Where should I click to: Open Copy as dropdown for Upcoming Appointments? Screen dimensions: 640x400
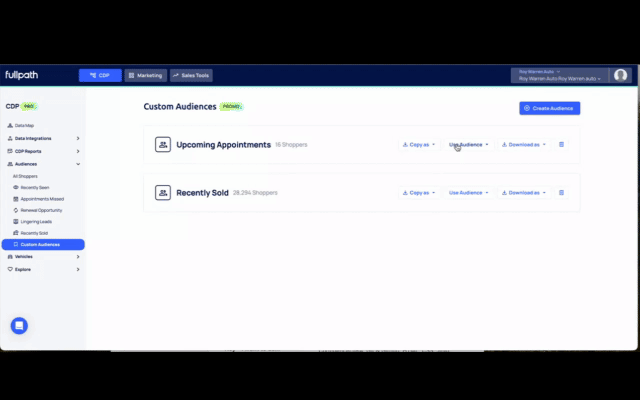[418, 145]
